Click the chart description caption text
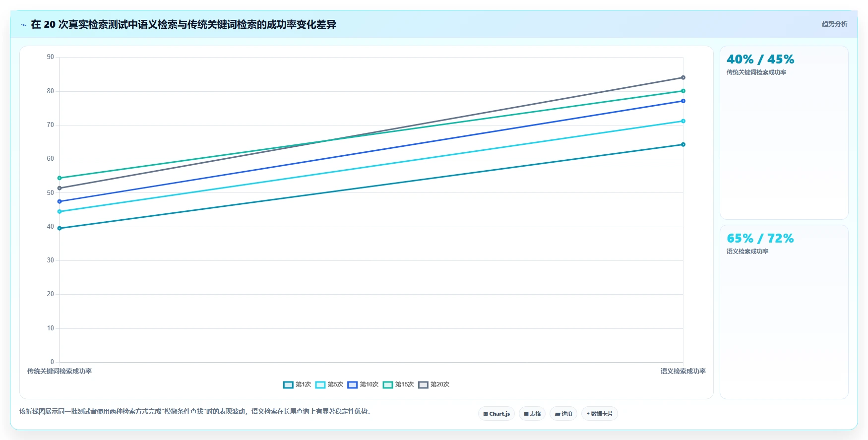Viewport: 868px width, 440px height. tap(196, 411)
